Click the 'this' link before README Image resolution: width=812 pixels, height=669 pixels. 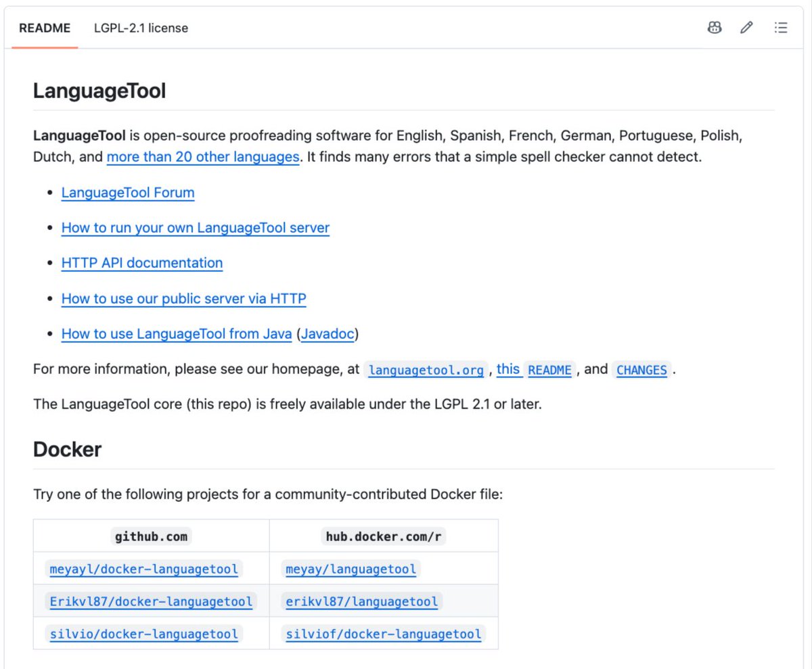[508, 369]
